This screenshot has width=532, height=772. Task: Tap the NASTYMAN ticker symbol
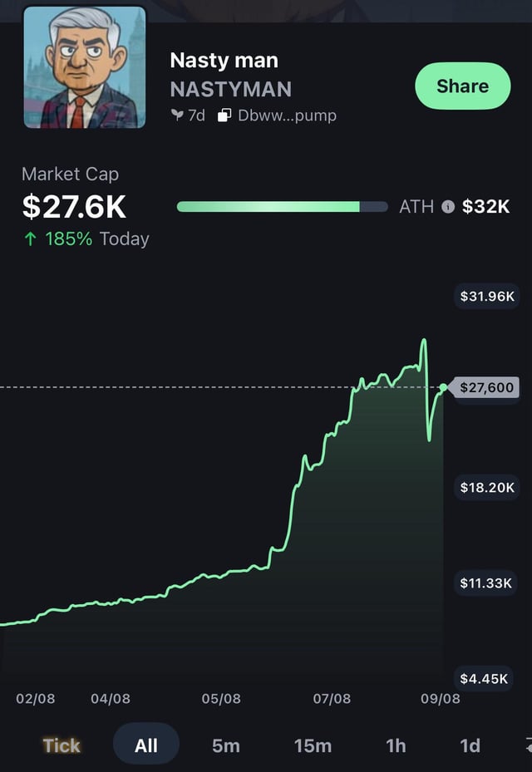(x=230, y=89)
